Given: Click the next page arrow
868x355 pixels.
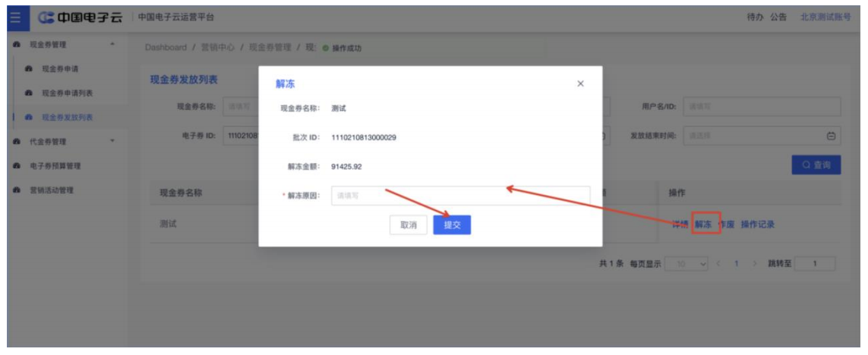Looking at the screenshot, I should (x=754, y=264).
